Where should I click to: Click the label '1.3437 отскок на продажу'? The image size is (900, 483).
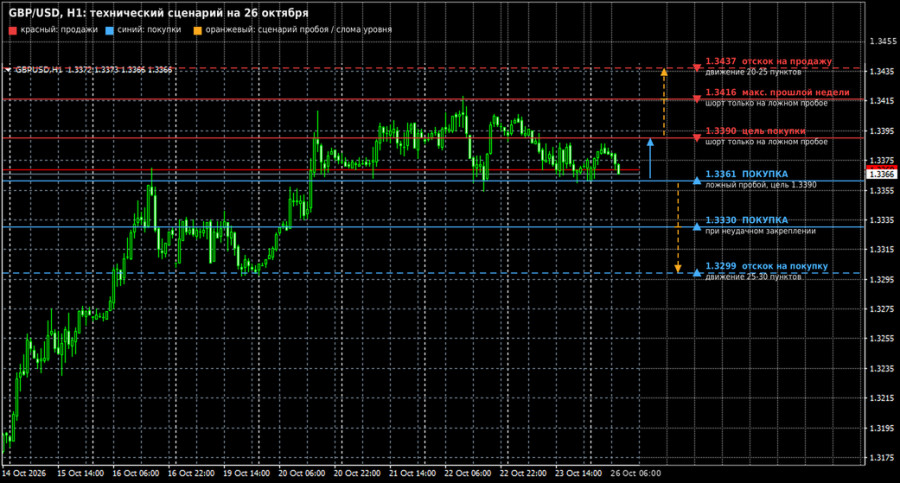click(x=769, y=61)
